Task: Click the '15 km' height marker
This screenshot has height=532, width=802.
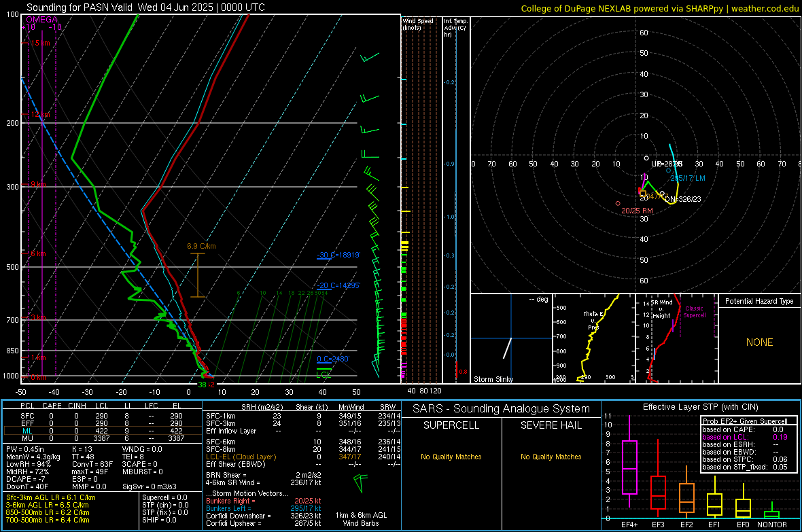Action: click(x=40, y=43)
